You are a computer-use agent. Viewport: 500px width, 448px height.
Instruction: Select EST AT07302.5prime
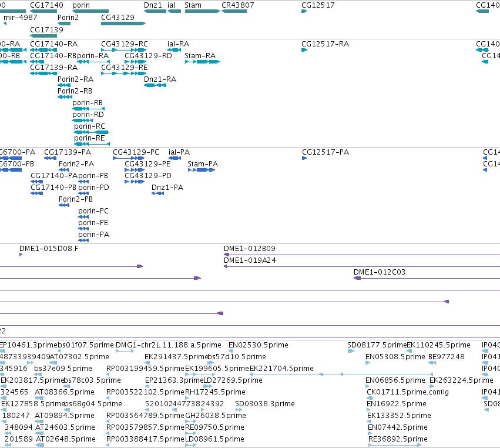(x=53, y=363)
